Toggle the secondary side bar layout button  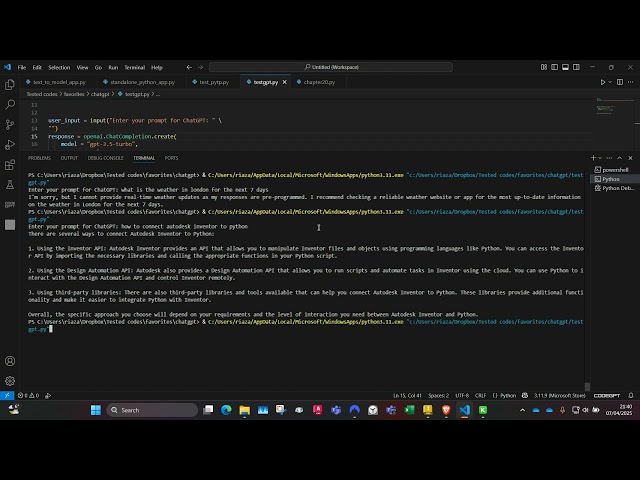click(x=576, y=67)
